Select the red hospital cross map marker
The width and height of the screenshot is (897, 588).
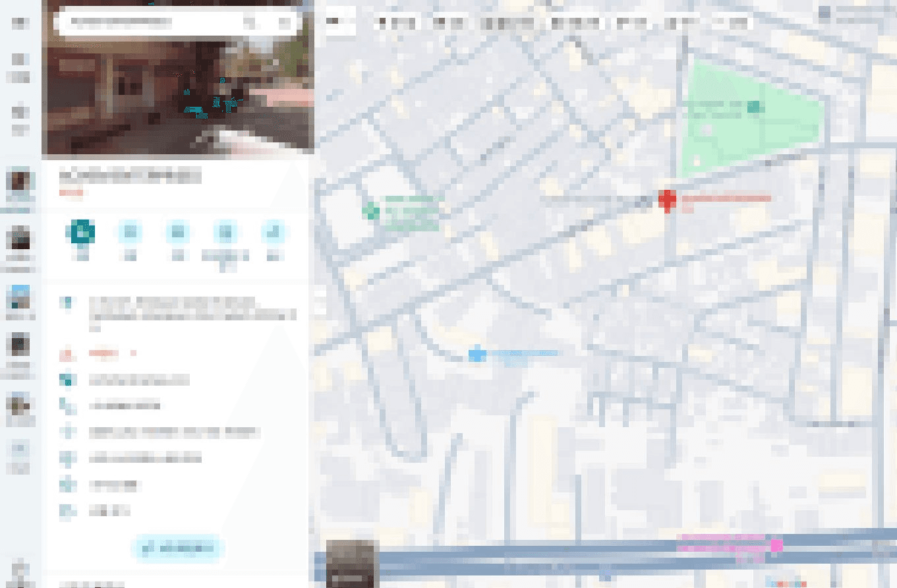point(668,200)
